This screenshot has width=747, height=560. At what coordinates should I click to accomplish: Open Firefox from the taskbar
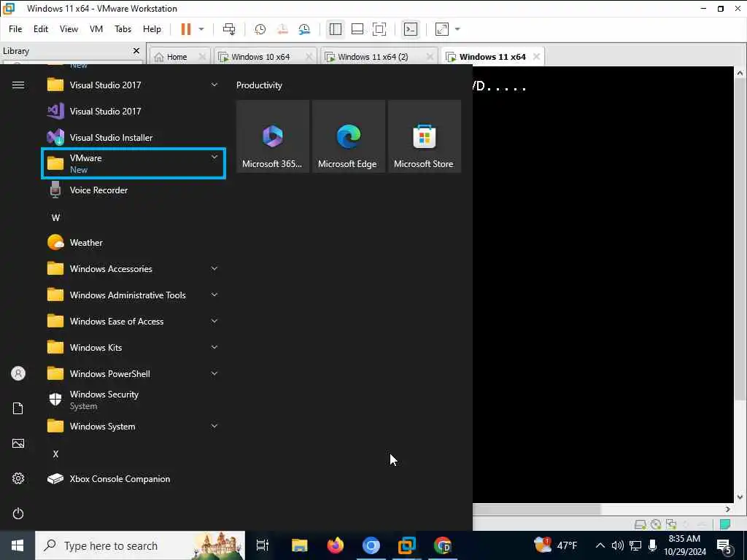[x=336, y=545]
